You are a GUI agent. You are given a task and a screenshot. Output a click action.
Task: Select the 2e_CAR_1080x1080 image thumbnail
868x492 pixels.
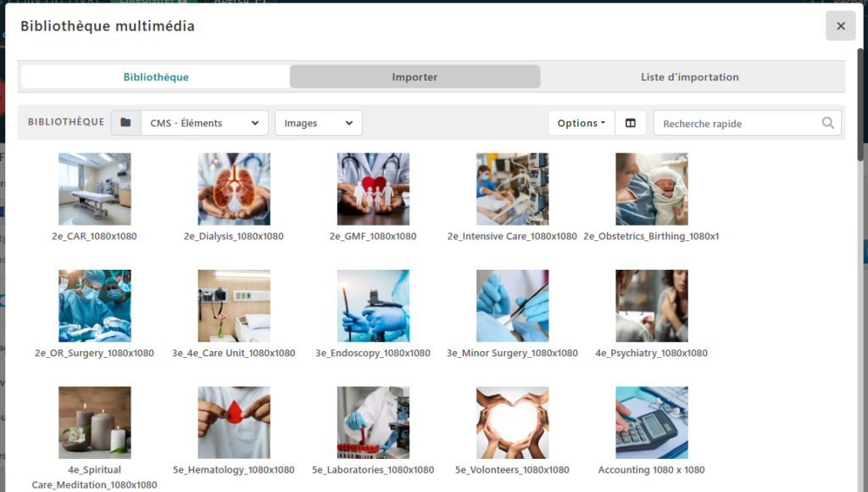95,189
